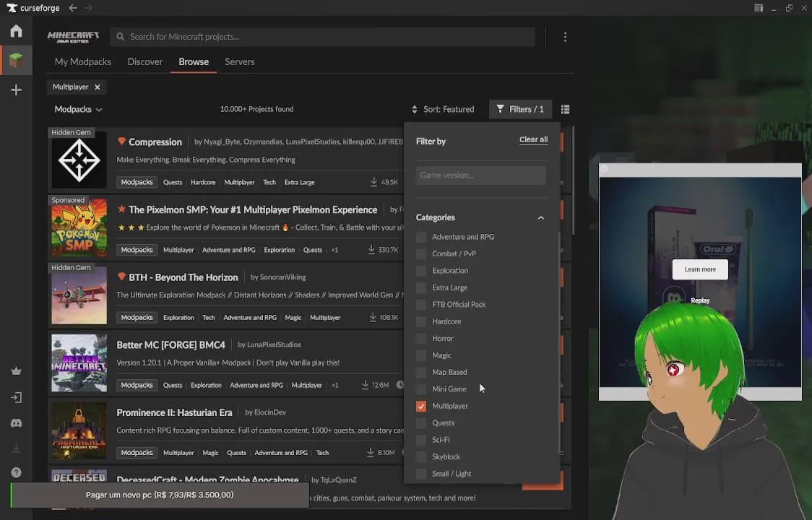Click Clear all filters link
Screen dimensions: 812x520
533,140
